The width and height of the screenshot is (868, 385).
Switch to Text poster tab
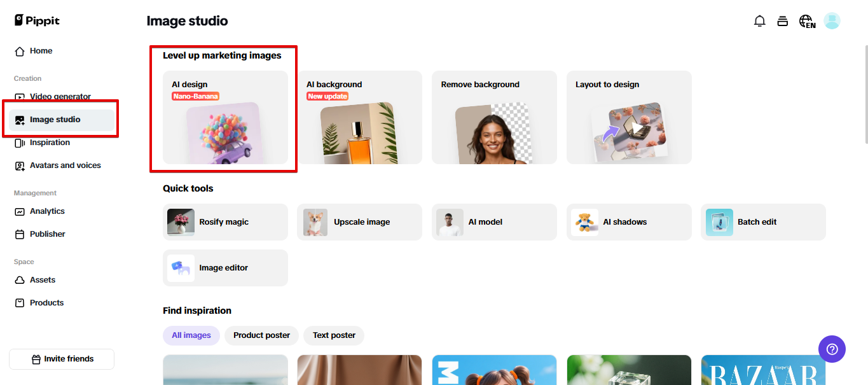point(334,335)
